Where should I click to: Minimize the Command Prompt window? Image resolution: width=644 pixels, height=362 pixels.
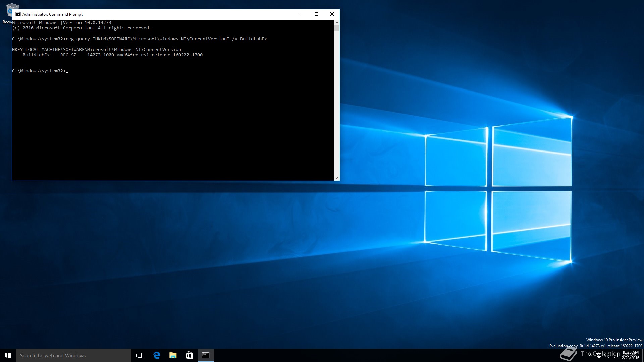[x=301, y=14]
